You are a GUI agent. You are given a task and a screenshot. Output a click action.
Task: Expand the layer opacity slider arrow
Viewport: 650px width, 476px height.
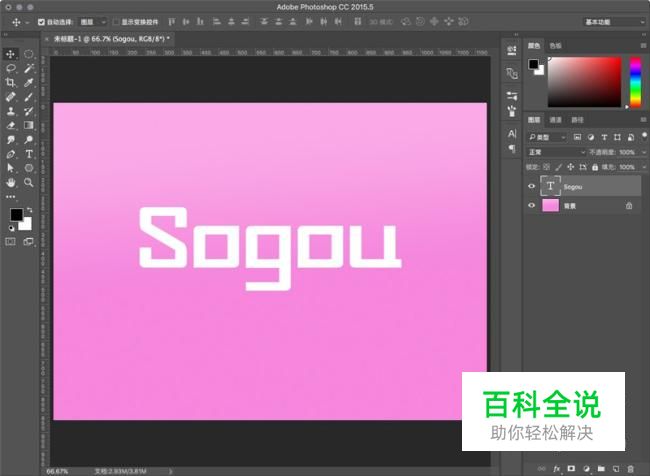(x=644, y=152)
